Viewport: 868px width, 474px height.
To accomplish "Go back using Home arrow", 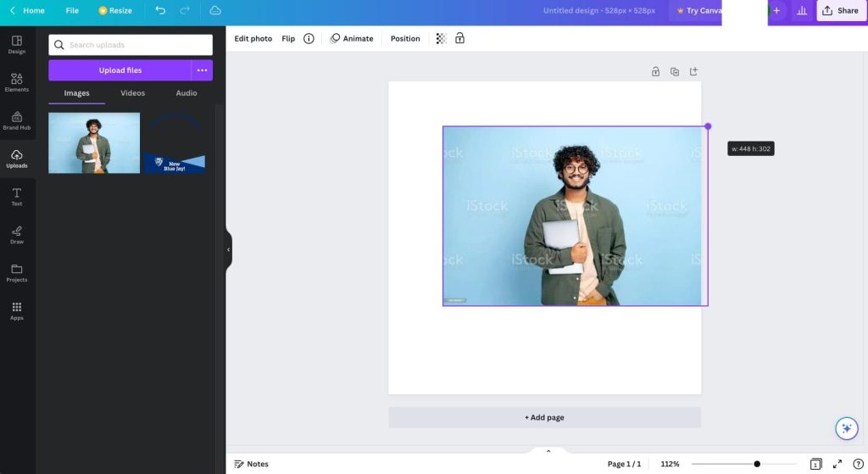I will [12, 10].
